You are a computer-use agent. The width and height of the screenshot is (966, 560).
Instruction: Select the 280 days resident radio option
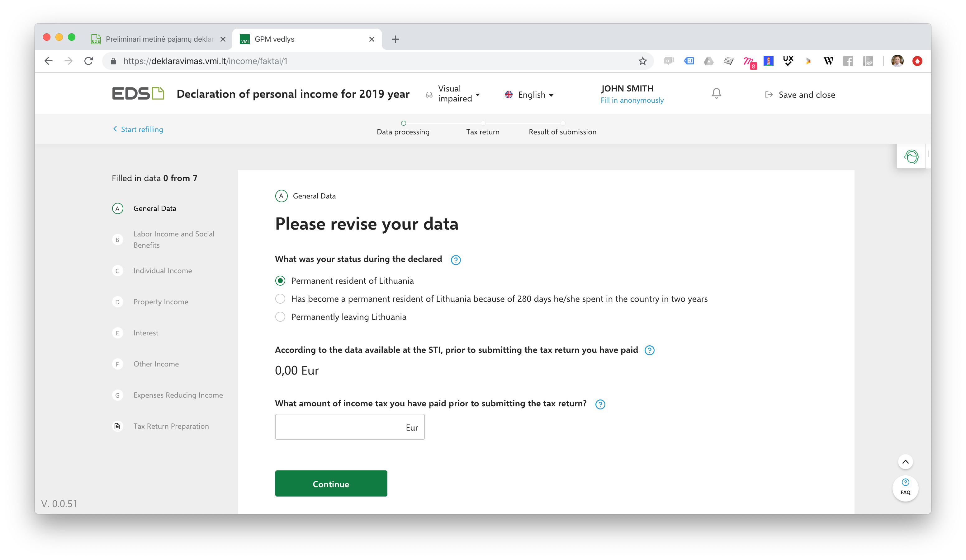280,299
